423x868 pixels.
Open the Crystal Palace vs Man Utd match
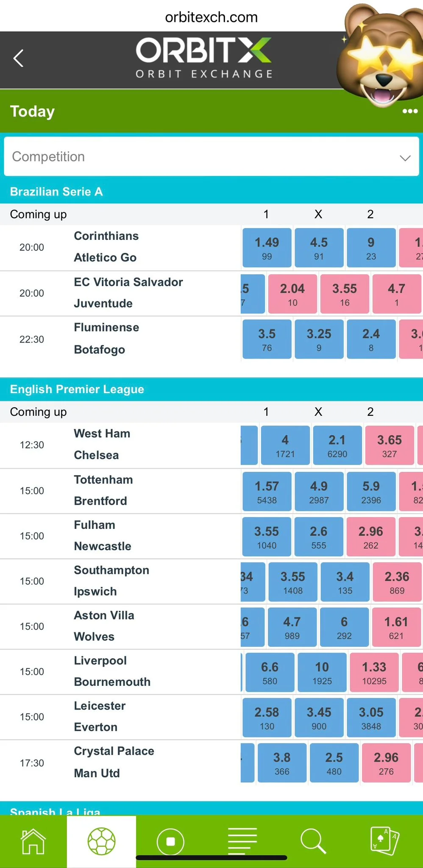(x=114, y=762)
